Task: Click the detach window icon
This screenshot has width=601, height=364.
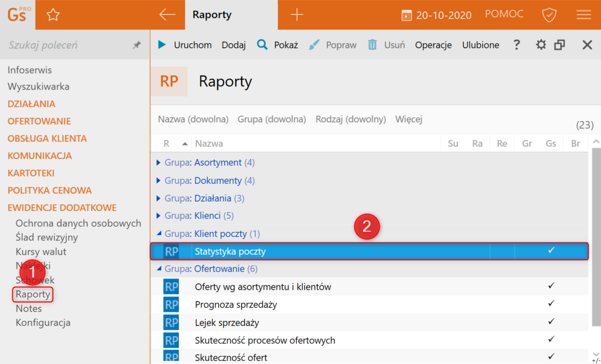Action: click(560, 45)
